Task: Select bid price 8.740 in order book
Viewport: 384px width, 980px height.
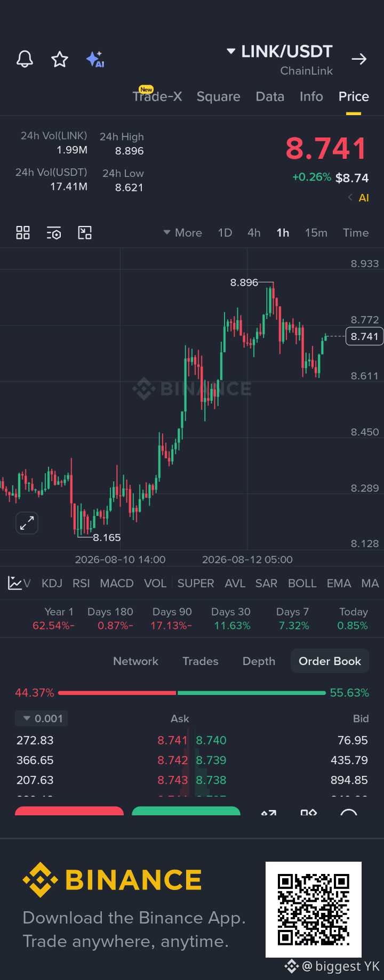Action: [211, 740]
